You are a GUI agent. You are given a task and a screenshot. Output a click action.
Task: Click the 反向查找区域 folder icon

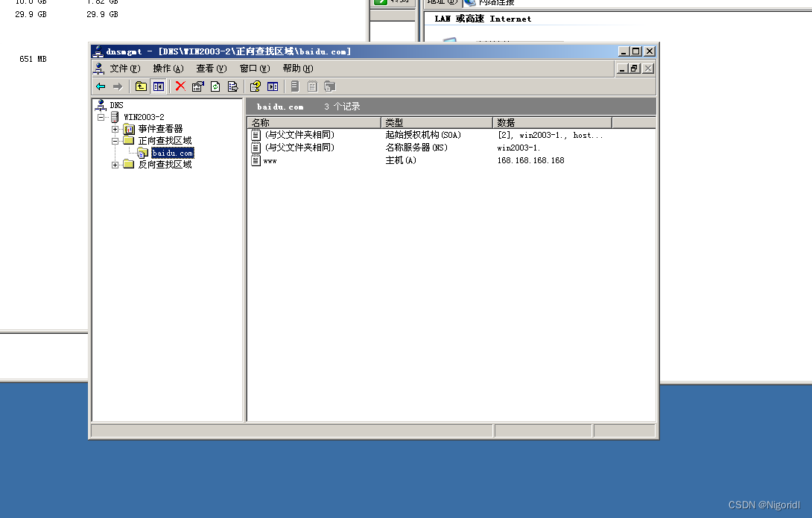click(129, 165)
